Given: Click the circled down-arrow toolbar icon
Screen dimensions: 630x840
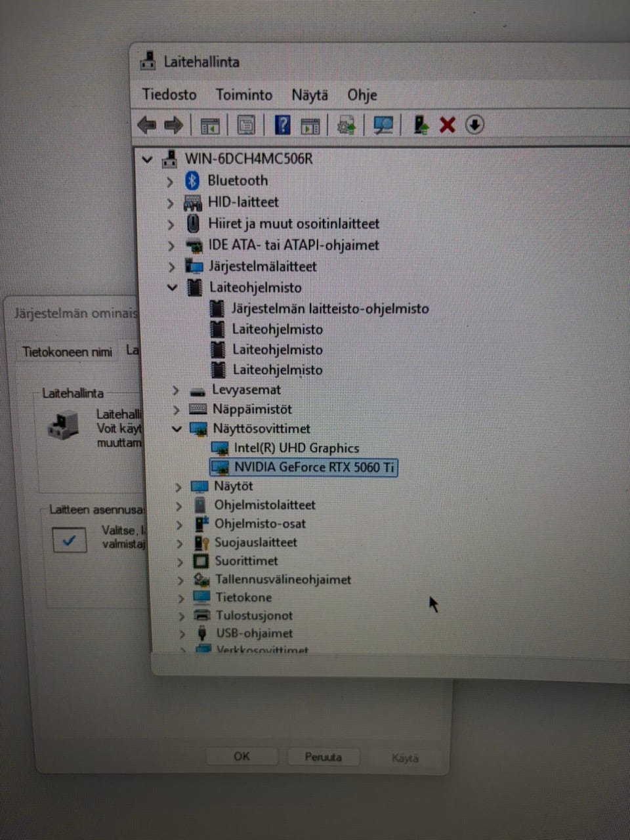Looking at the screenshot, I should (x=474, y=124).
